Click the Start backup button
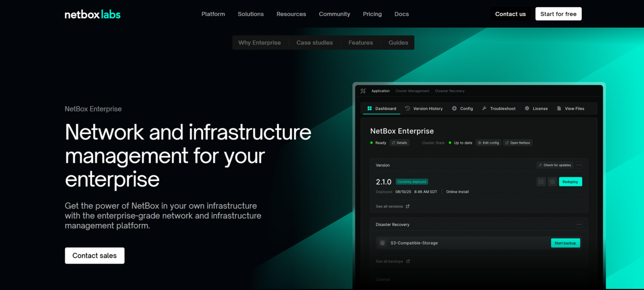The image size is (644, 290). coord(565,243)
